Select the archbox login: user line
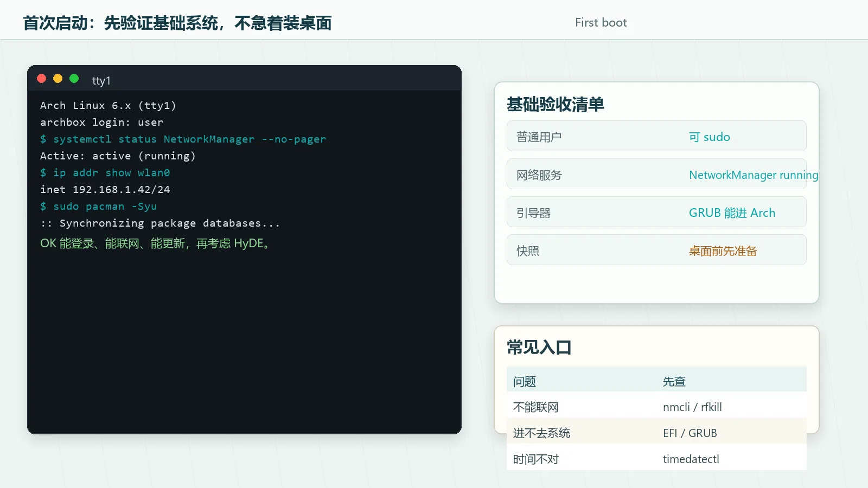Image resolution: width=868 pixels, height=488 pixels. coord(101,122)
